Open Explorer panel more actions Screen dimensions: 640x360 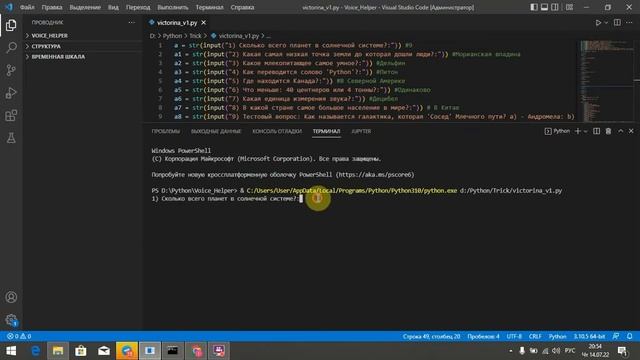click(131, 23)
